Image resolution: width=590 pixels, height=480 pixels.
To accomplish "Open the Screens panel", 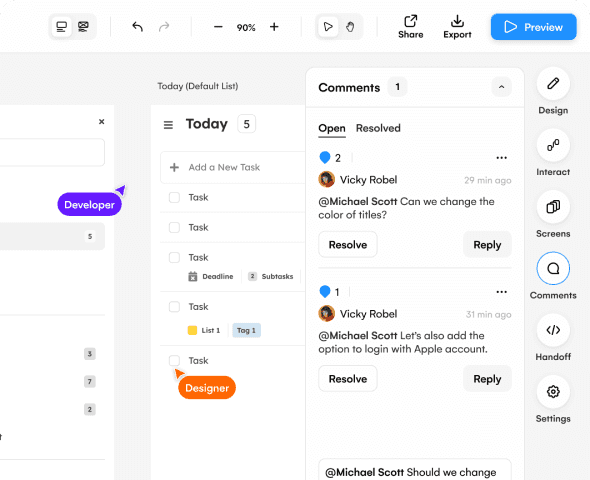I will point(553,207).
